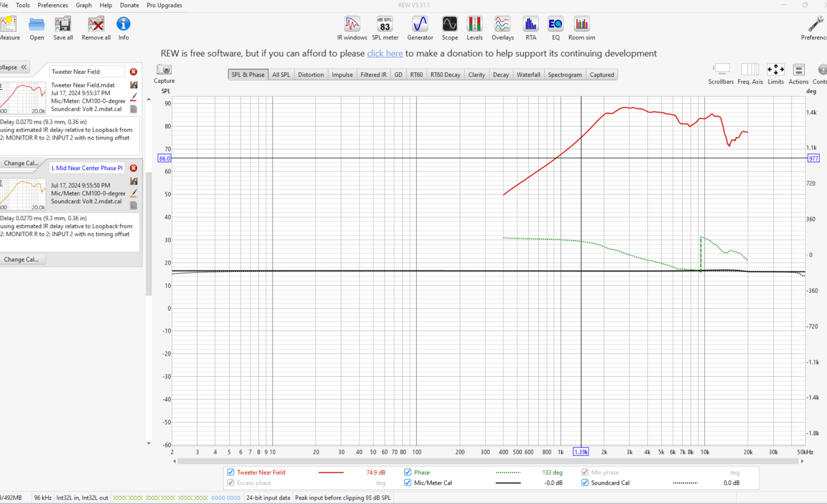
Task: Toggle the Soundcard Cal trace checkbox
Action: tap(585, 483)
